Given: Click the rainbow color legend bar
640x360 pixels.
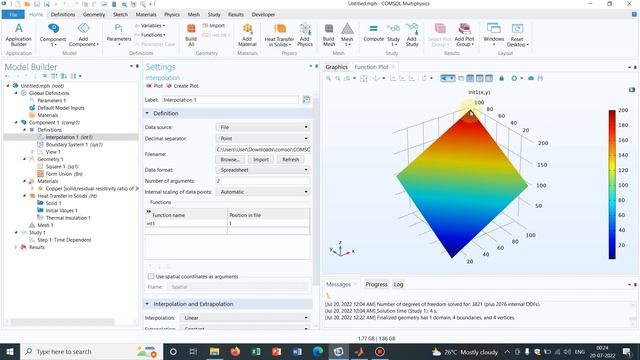Looking at the screenshot, I should 612,184.
